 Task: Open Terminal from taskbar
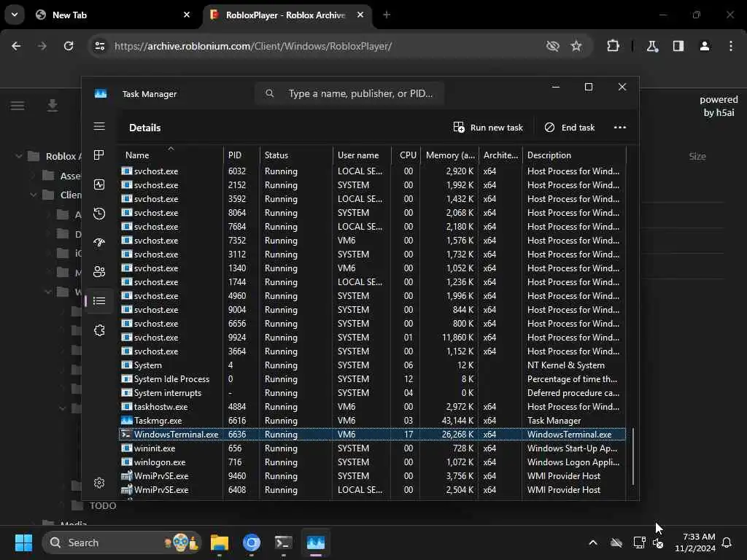point(284,542)
